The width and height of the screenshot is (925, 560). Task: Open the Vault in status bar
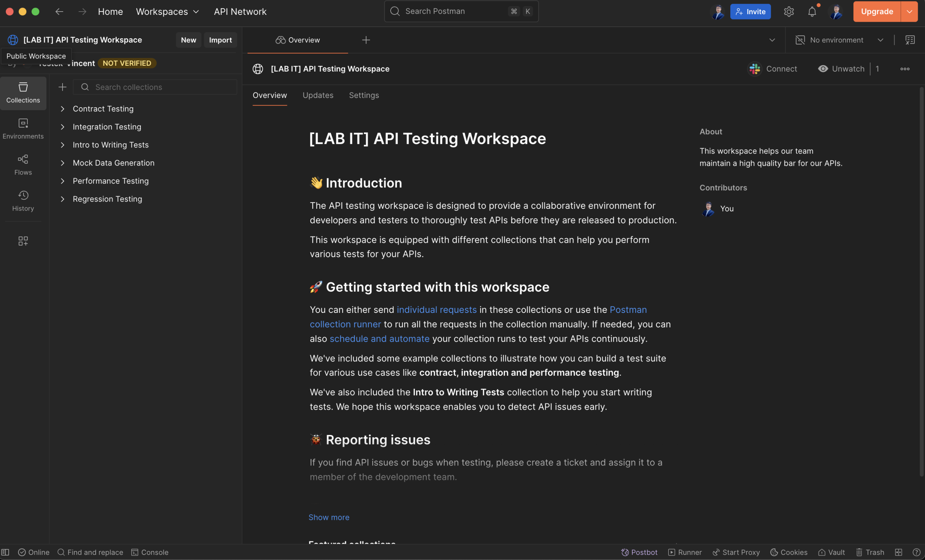click(831, 552)
